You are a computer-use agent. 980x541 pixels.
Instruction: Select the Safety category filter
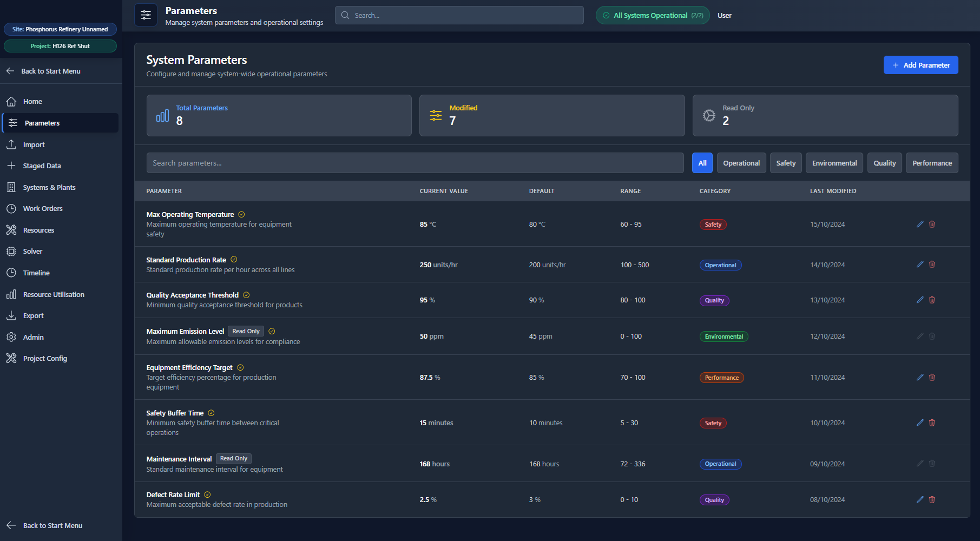(785, 163)
